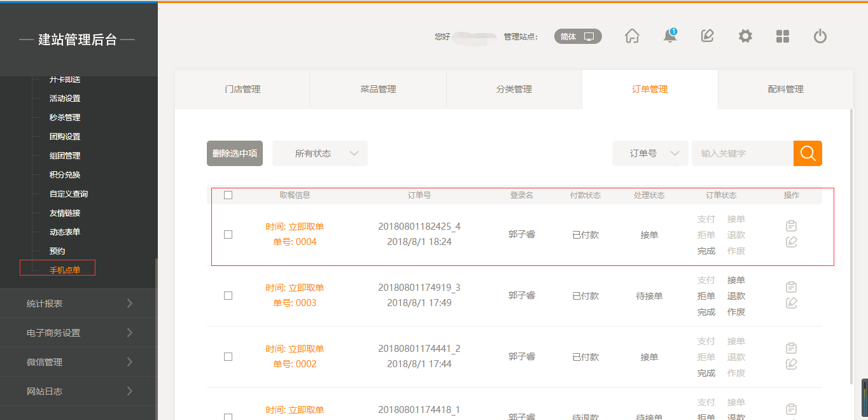The height and width of the screenshot is (420, 868).
Task: Open the four-square grid apps icon
Action: tap(783, 36)
